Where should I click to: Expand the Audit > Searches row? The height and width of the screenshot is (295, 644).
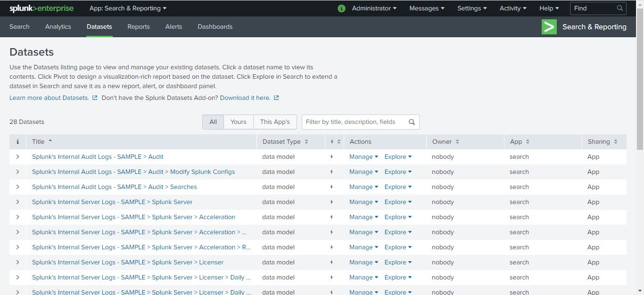pyautogui.click(x=17, y=187)
